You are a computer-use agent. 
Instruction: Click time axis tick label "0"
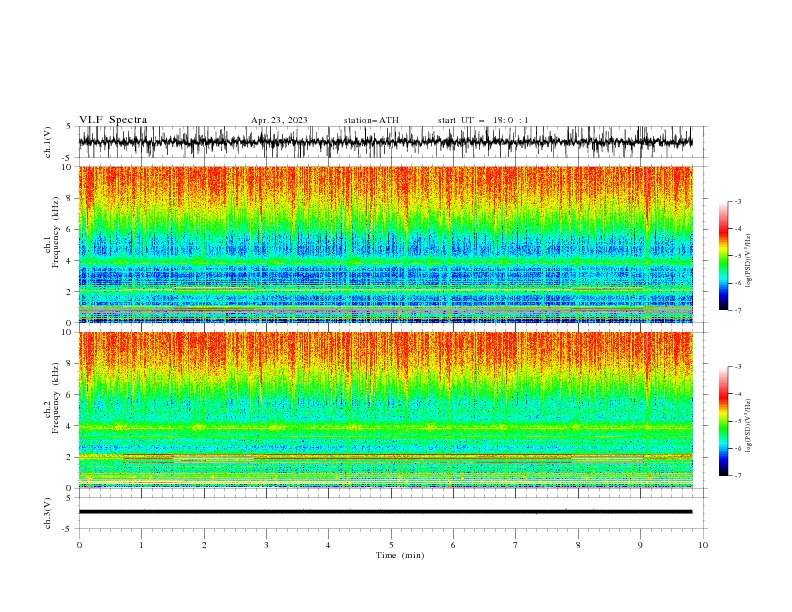pos(79,545)
